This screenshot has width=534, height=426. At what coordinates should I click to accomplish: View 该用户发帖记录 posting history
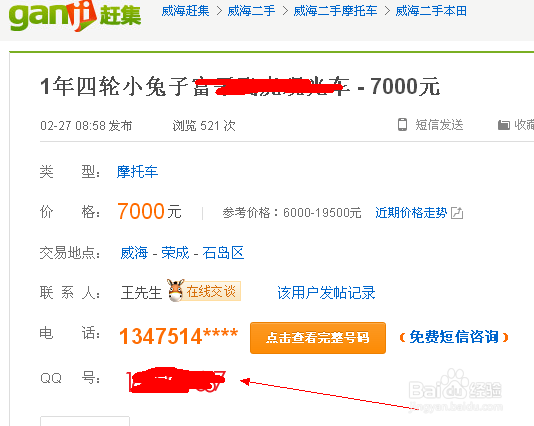[x=326, y=293]
